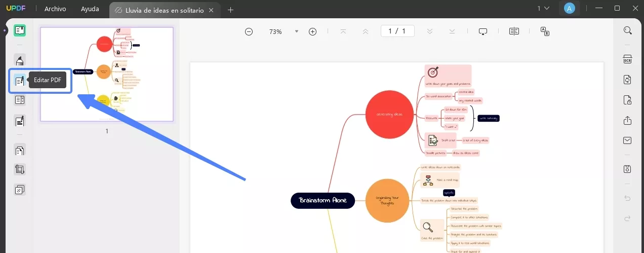Click the Organizing Your Thoughts orange circle
The image size is (644, 253).
[x=387, y=200]
